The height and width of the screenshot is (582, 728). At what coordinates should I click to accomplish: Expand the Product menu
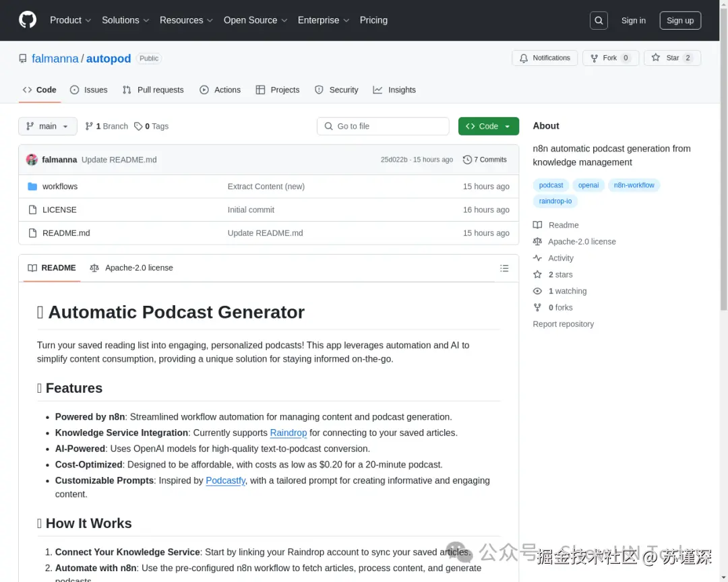click(71, 20)
